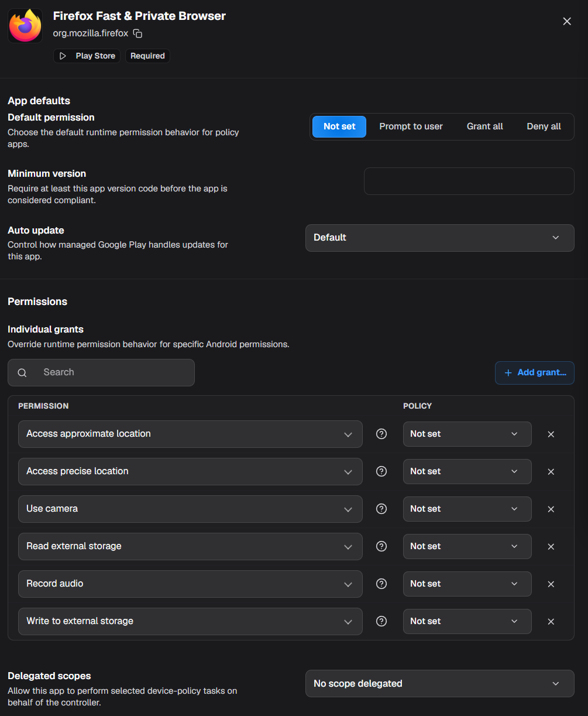Click the search magnifier icon
Viewport: 588px width, 716px height.
[x=22, y=373]
